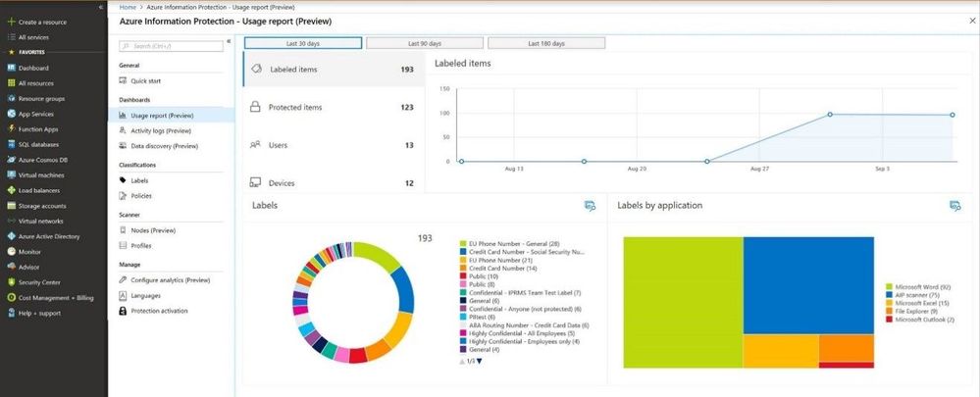This screenshot has height=397, width=980.
Task: Open the Dashboard icon in sidebar
Action: click(11, 68)
